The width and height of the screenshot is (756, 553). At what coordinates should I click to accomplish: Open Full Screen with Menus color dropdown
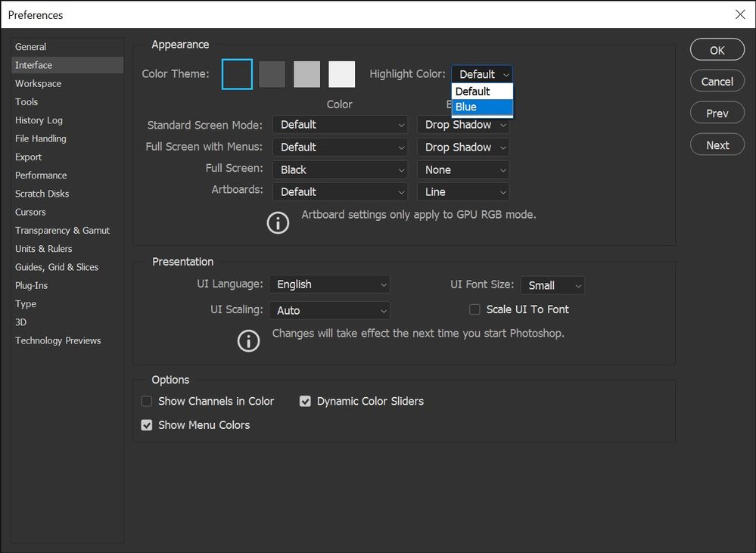point(341,147)
